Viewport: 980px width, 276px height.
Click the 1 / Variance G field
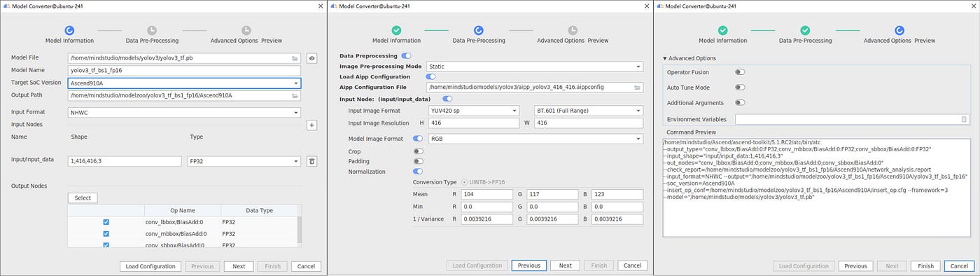[x=552, y=219]
